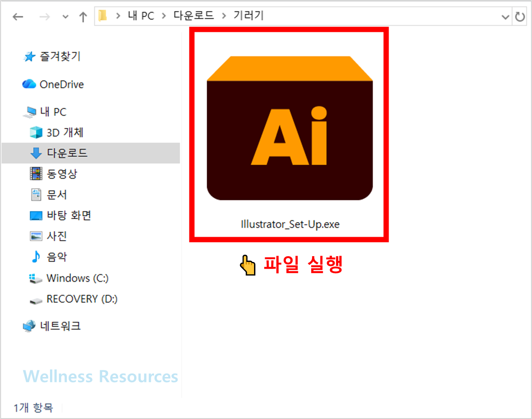Go back using the Back arrow
This screenshot has height=419, width=532.
(18, 17)
